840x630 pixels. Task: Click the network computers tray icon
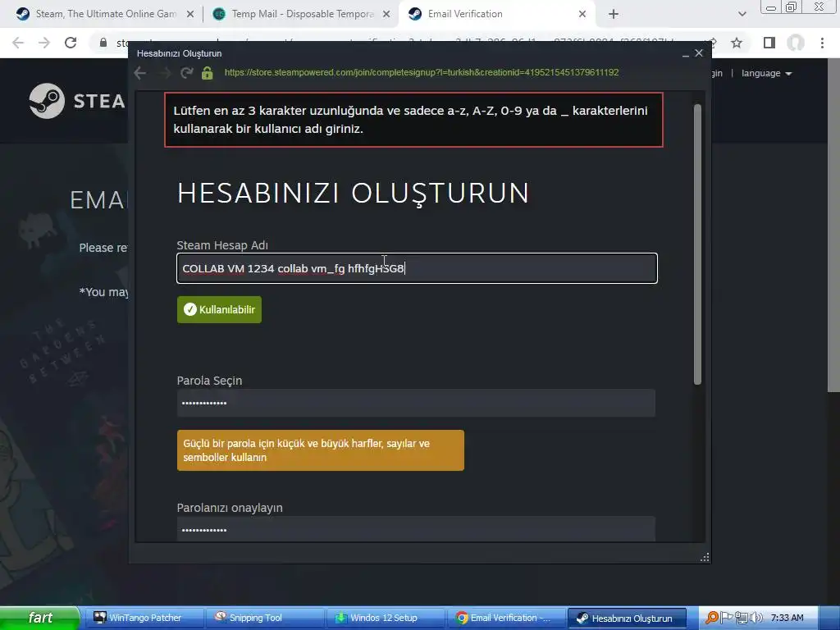pos(742,618)
